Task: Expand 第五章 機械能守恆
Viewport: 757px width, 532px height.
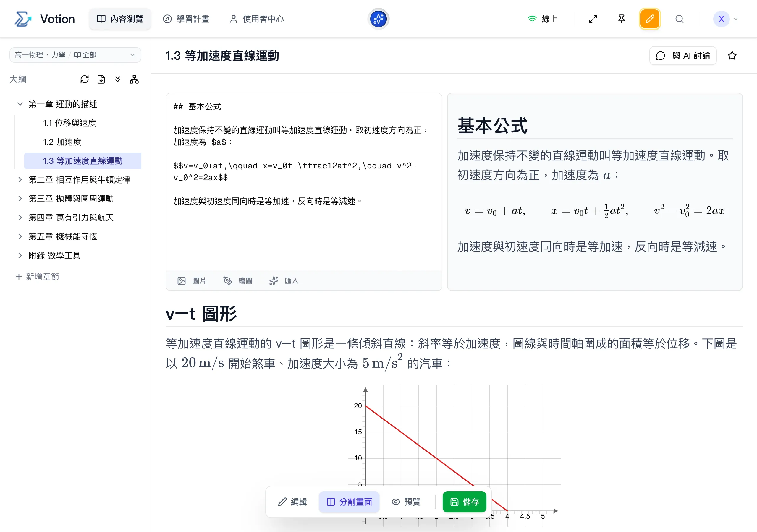Action: point(20,236)
